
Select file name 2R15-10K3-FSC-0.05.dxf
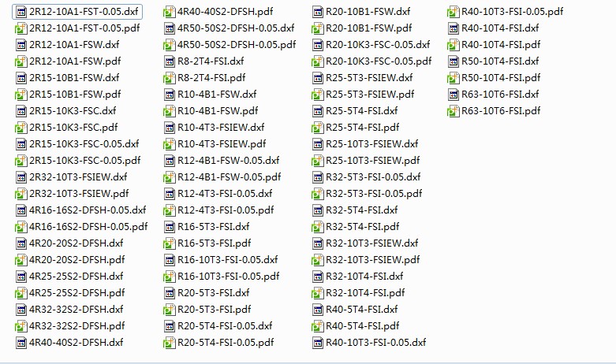pyautogui.click(x=84, y=144)
